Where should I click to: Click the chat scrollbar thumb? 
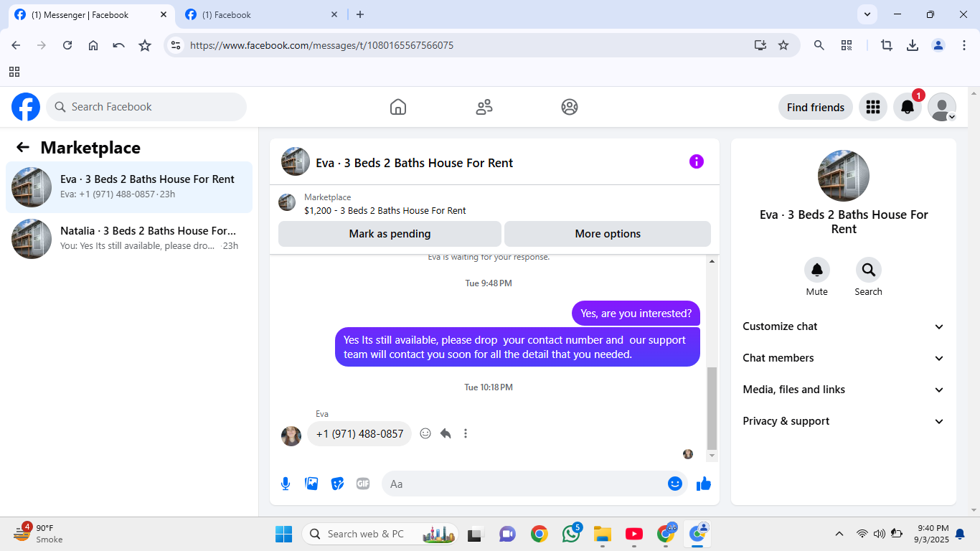712,408
